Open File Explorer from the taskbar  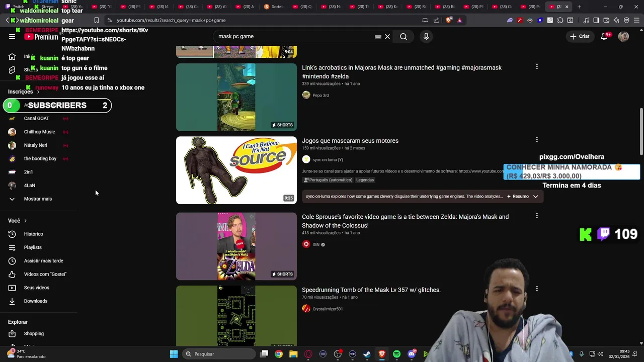click(293, 354)
